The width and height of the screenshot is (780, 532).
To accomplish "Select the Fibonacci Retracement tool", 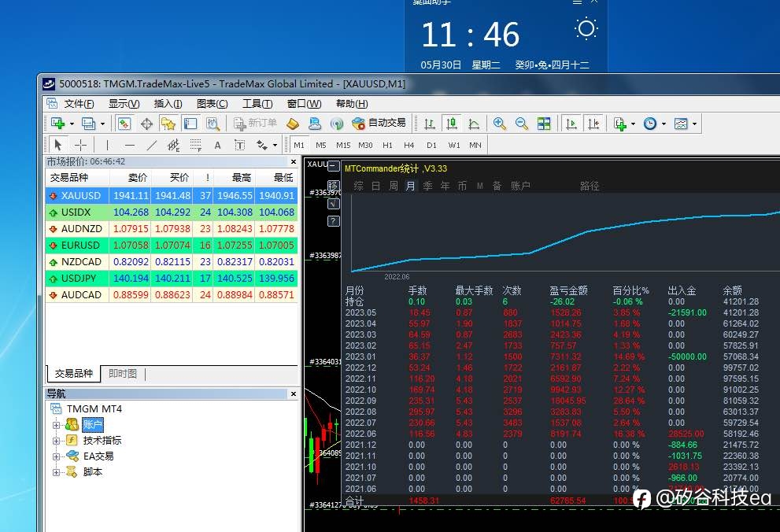I will pyautogui.click(x=195, y=145).
